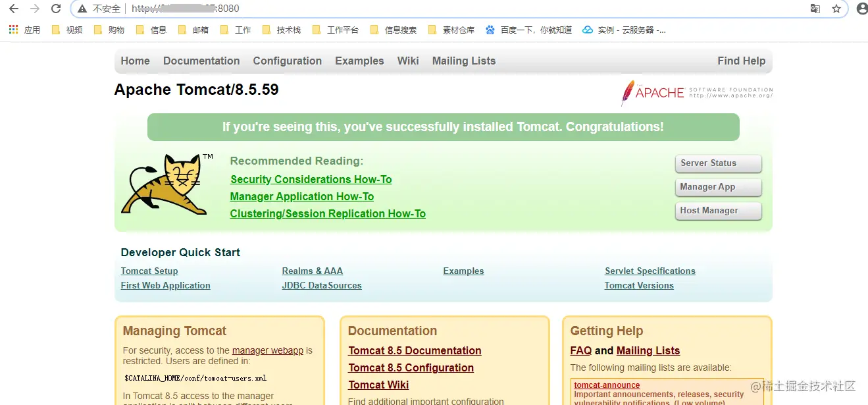Open the First Web Application link
This screenshot has width=868, height=405.
click(x=166, y=285)
